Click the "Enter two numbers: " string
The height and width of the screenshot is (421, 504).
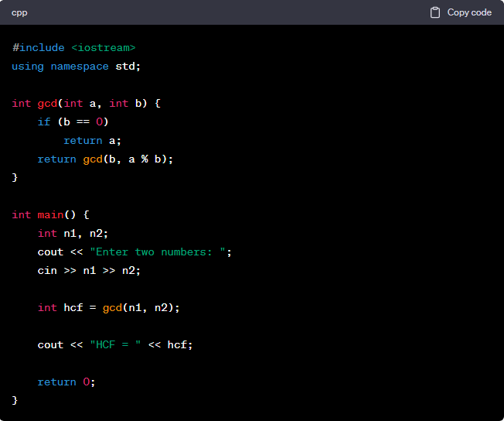tap(160, 252)
